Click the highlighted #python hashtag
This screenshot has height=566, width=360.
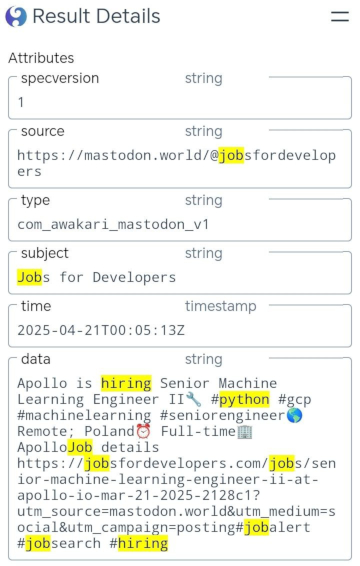[240, 400]
